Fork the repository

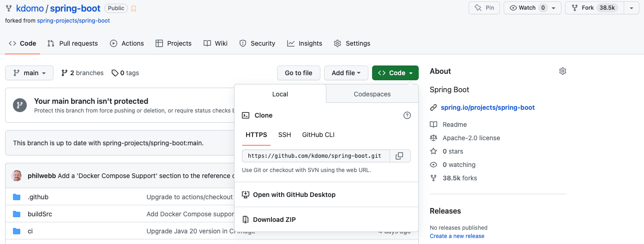pyautogui.click(x=594, y=8)
